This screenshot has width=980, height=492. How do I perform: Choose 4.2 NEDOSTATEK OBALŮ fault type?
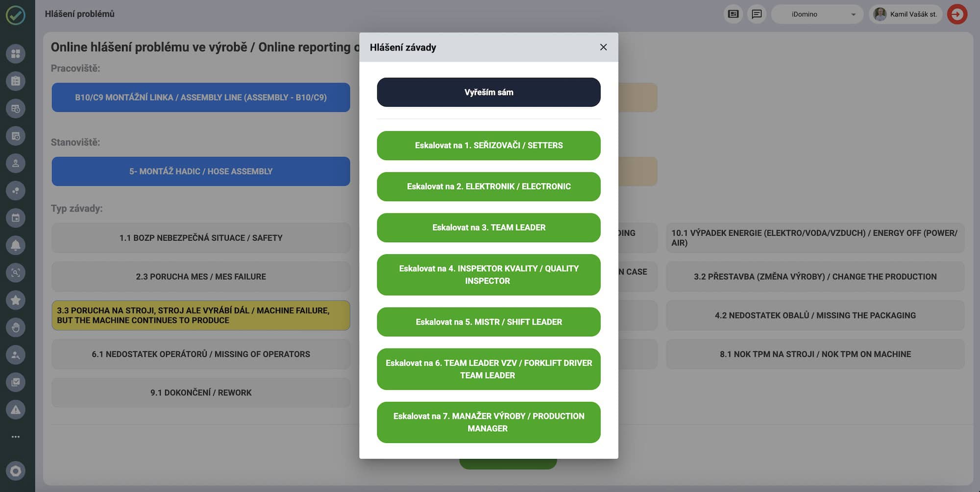(x=815, y=316)
